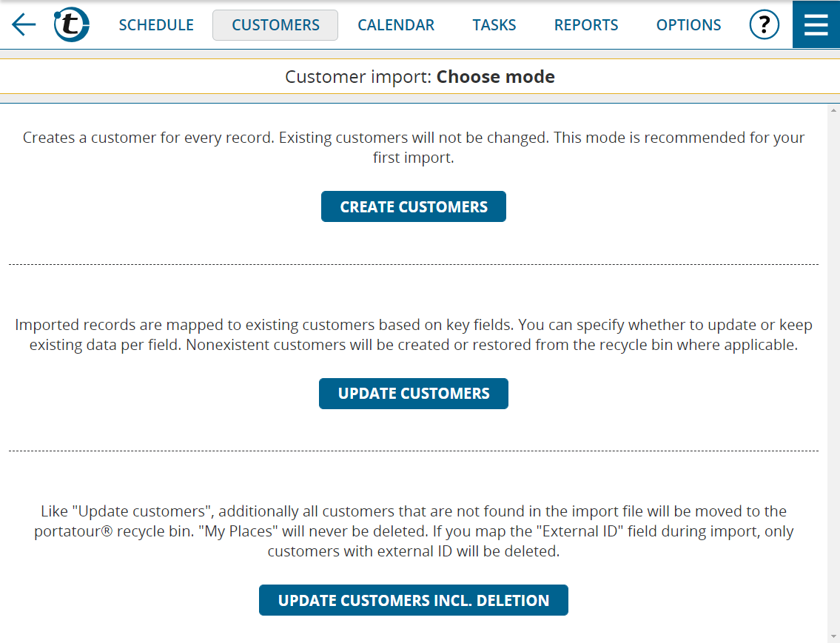Open the hamburger menu icon
The height and width of the screenshot is (643, 840).
coord(816,24)
